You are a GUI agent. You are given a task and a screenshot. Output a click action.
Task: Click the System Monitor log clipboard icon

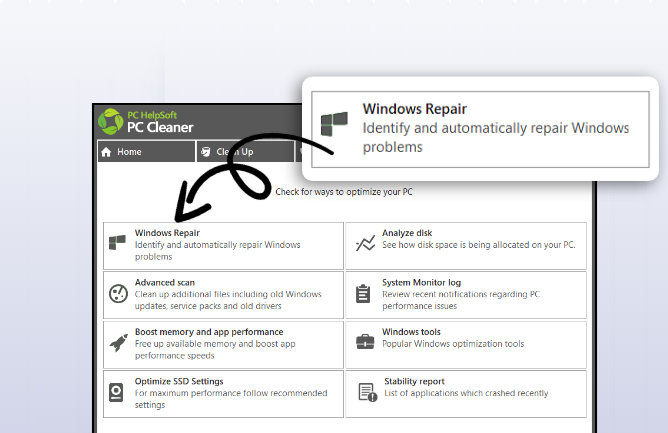(x=365, y=293)
